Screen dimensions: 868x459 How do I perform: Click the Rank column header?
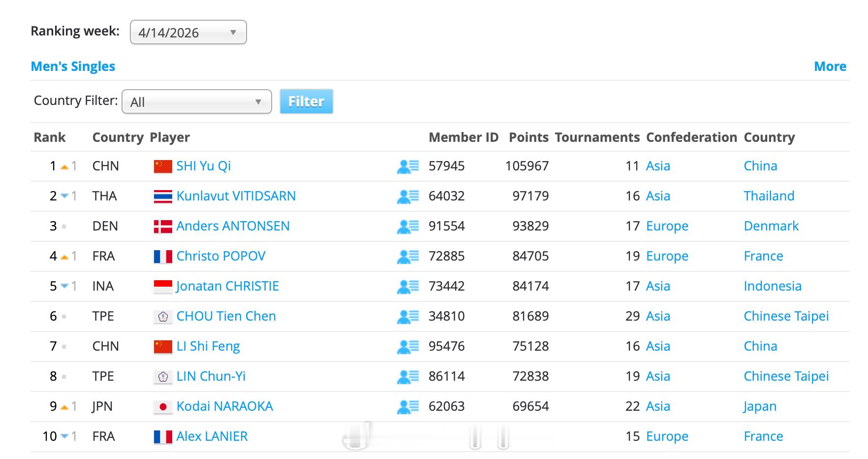pyautogui.click(x=50, y=137)
